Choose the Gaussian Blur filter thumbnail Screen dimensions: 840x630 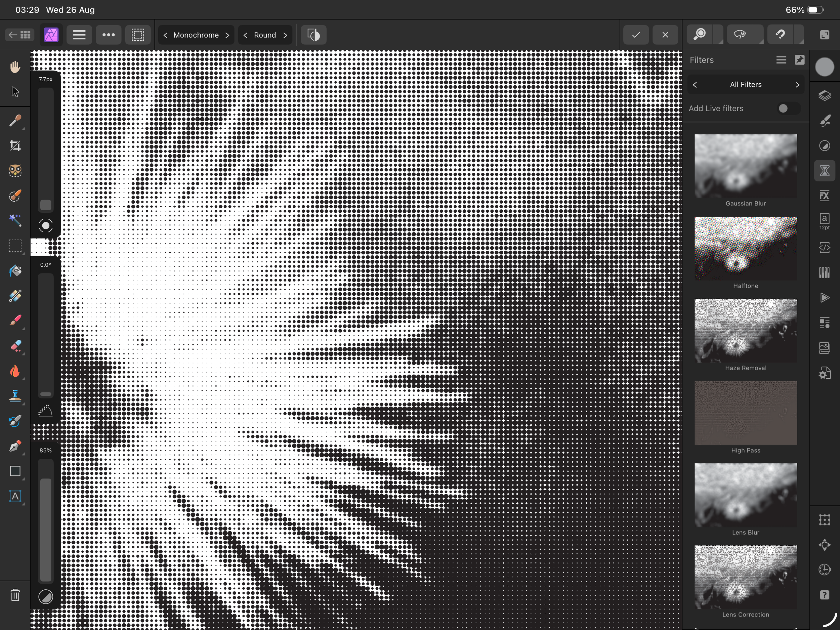click(746, 166)
